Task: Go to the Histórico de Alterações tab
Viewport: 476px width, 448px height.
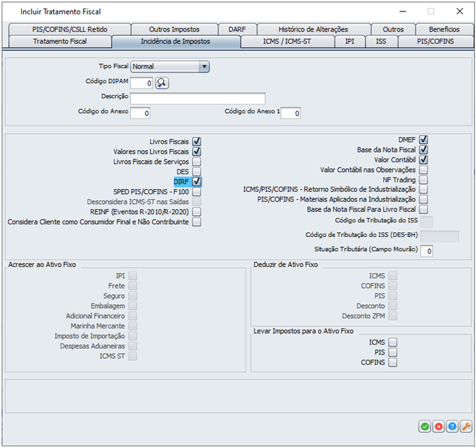Action: coord(313,29)
